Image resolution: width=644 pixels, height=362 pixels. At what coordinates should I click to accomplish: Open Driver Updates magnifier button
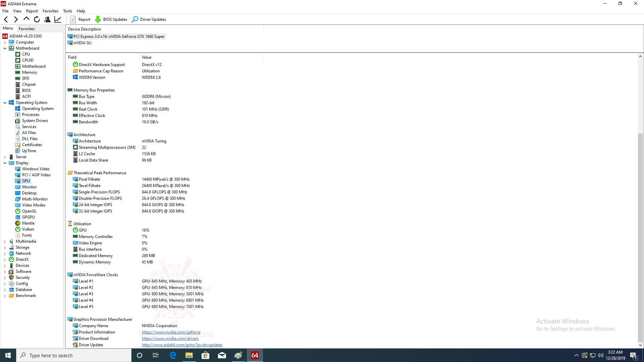149,19
